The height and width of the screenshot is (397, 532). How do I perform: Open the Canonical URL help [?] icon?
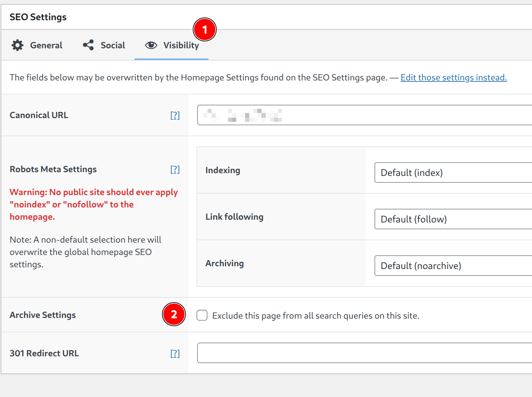pyautogui.click(x=175, y=115)
